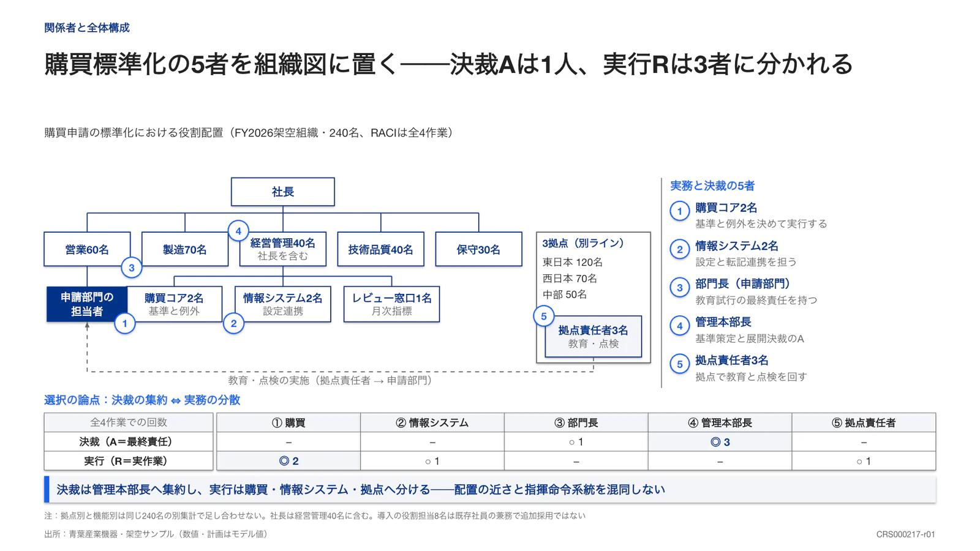Screen dimensions: 980x551
Task: Select the 技術品質40名 department box
Action: [x=380, y=249]
